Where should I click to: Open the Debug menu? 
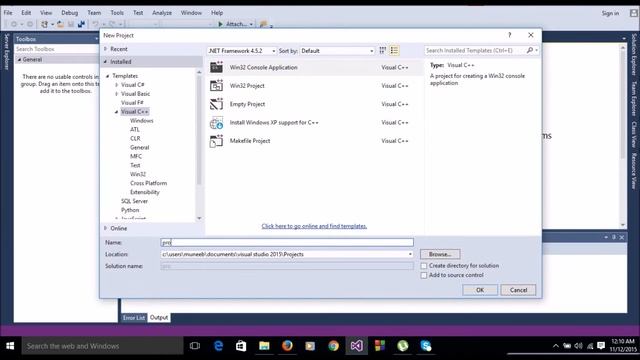point(69,13)
